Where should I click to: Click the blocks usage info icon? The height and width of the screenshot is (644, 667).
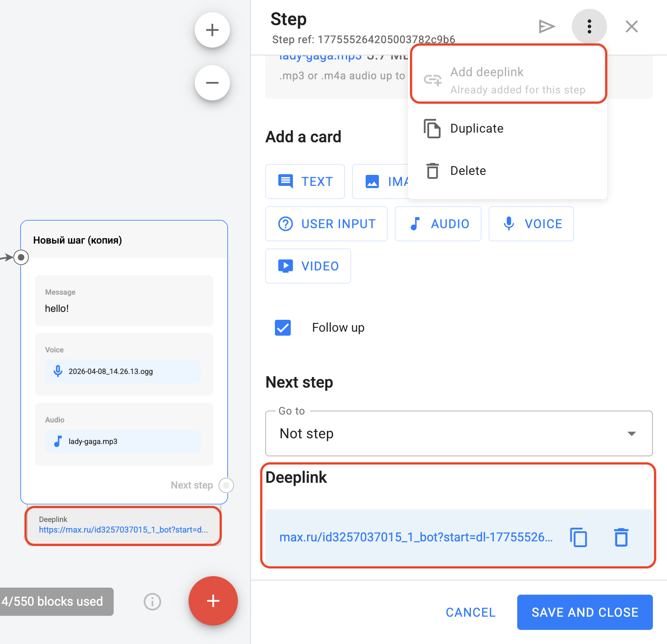click(x=152, y=601)
